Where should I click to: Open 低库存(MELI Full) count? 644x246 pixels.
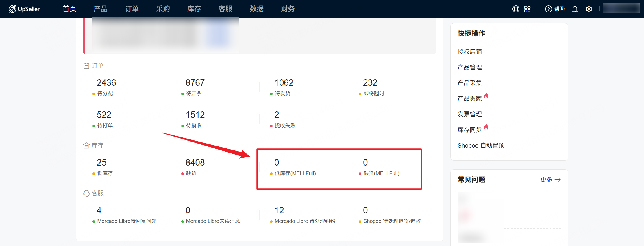tap(277, 163)
